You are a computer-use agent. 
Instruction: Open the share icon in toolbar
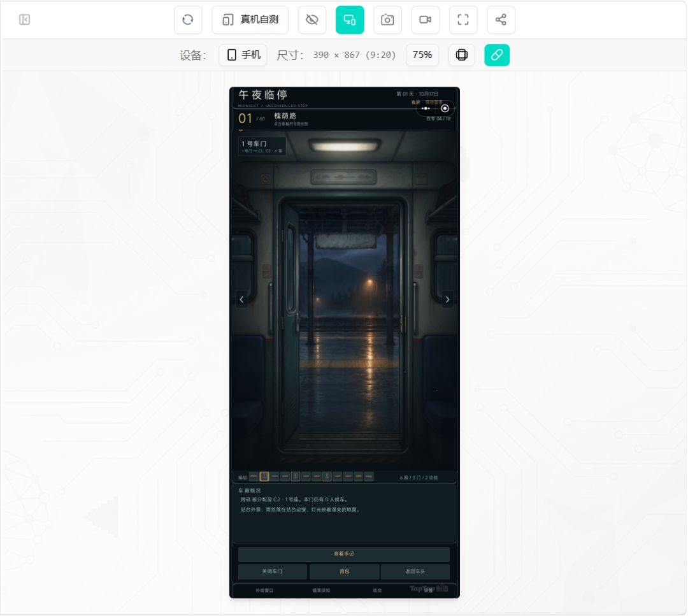[x=501, y=20]
